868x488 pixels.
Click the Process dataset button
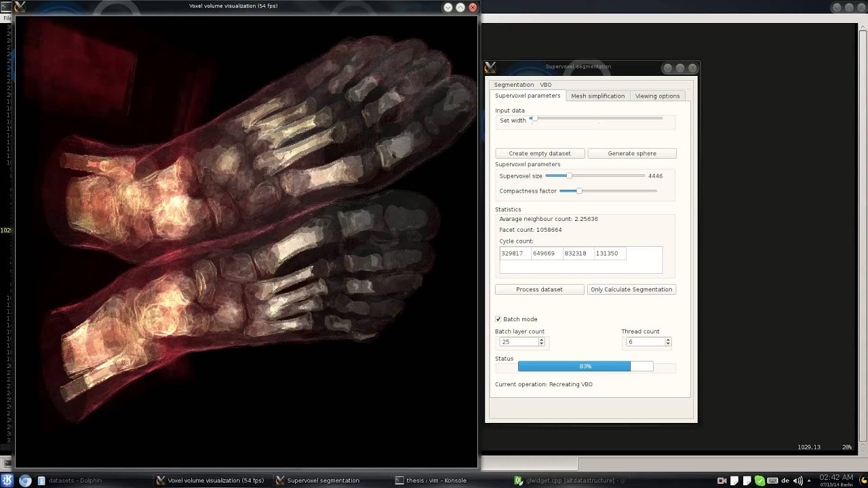tap(539, 289)
